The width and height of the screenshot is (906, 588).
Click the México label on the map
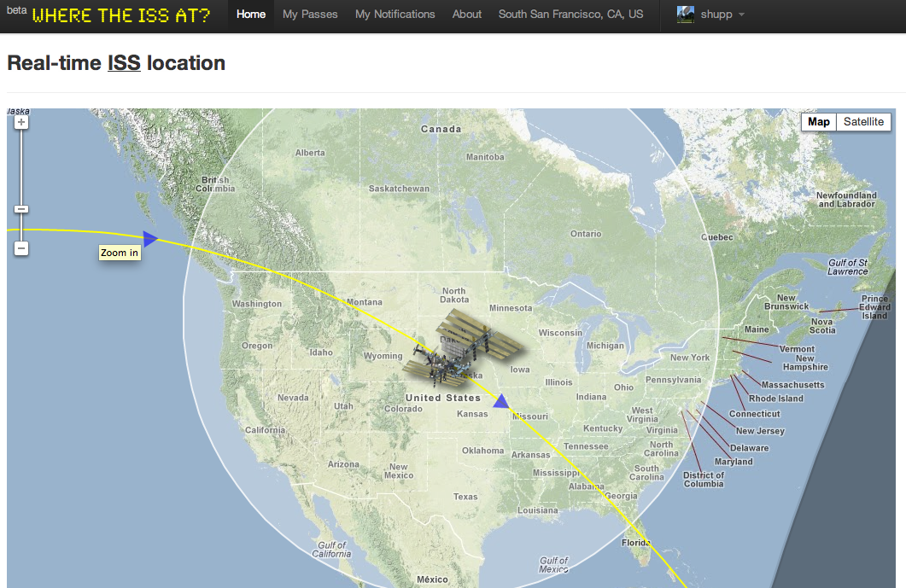[x=432, y=579]
